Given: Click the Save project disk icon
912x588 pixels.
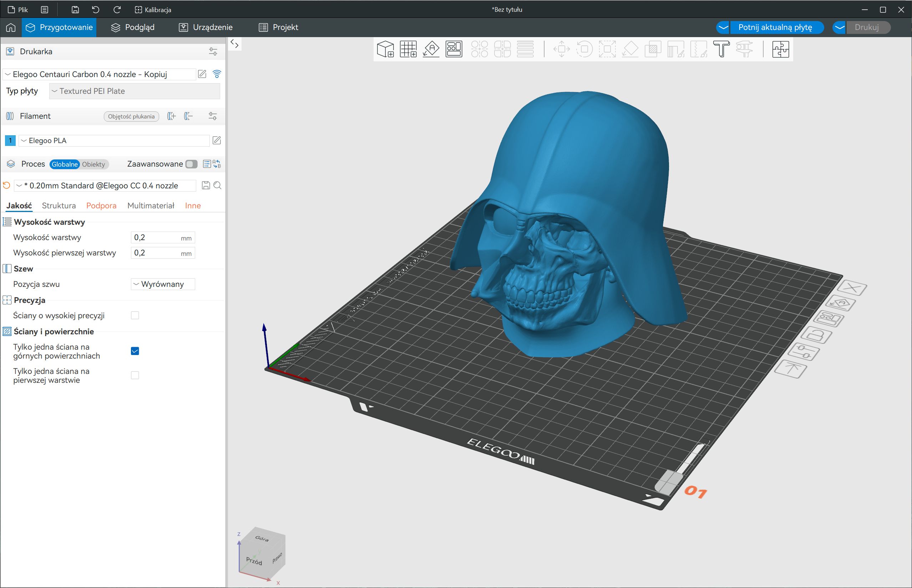Looking at the screenshot, I should [x=75, y=10].
